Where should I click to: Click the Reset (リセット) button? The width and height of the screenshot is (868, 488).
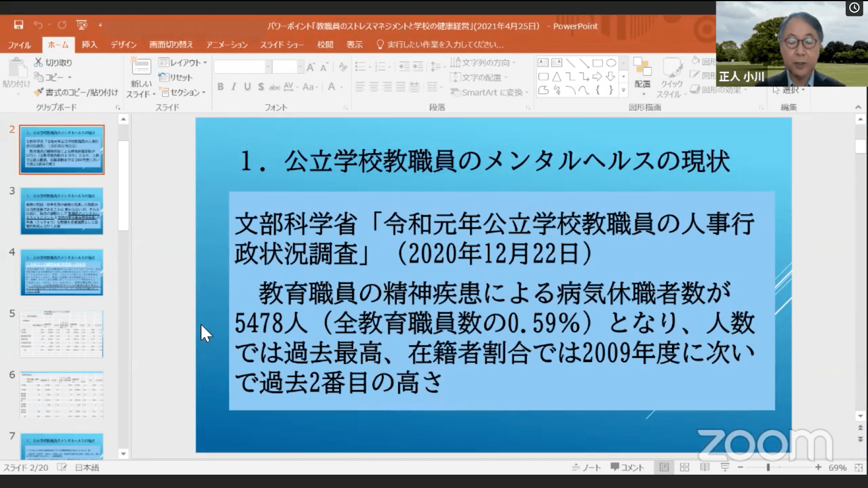tap(176, 78)
